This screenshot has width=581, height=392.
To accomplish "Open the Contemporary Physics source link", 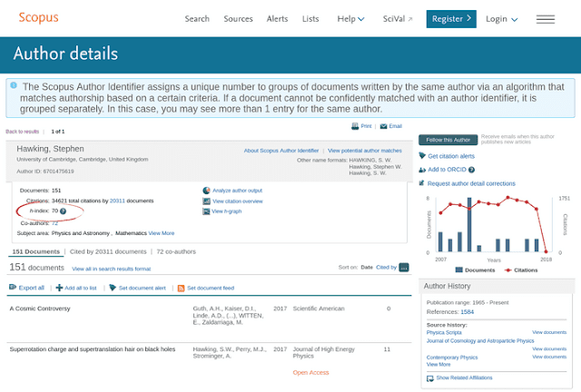I will (x=452, y=358).
